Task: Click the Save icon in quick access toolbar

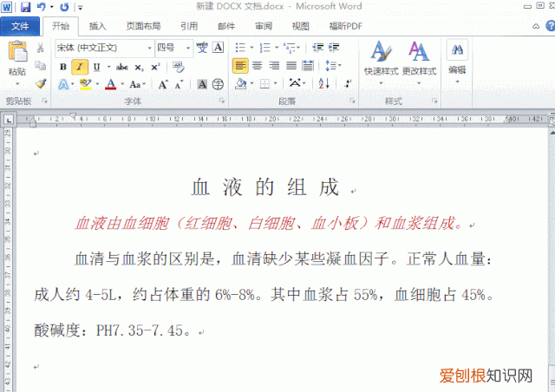Action: (25, 7)
